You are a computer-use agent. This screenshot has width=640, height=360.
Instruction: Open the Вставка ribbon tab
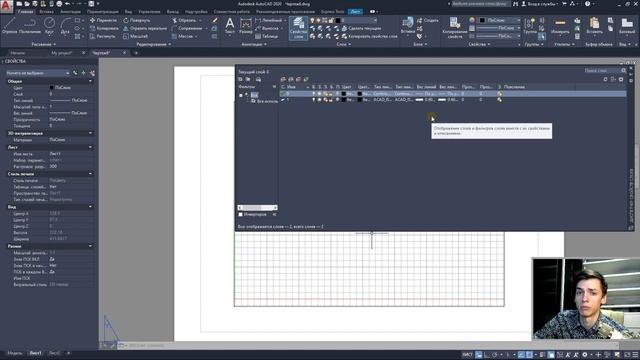tap(46, 12)
